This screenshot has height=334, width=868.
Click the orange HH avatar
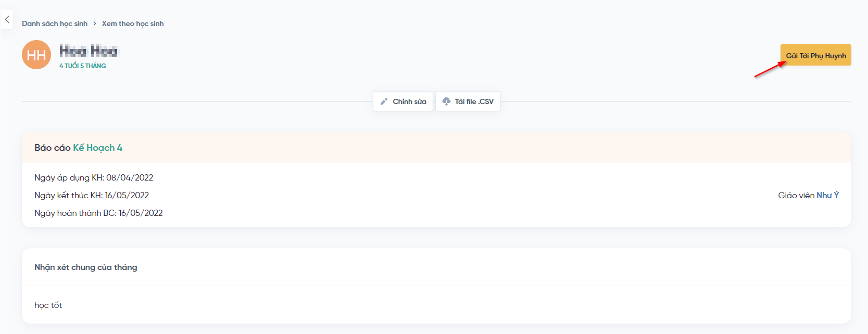36,55
